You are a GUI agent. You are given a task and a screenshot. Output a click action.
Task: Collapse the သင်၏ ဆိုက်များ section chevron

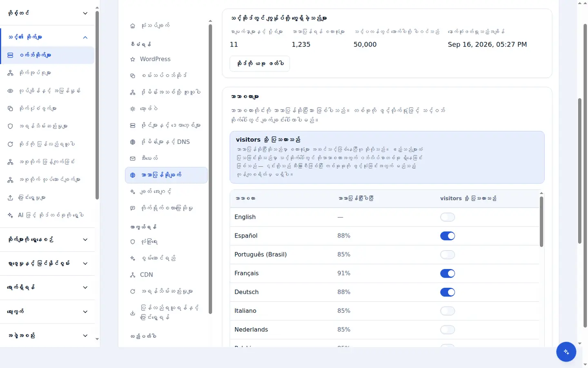(x=85, y=37)
